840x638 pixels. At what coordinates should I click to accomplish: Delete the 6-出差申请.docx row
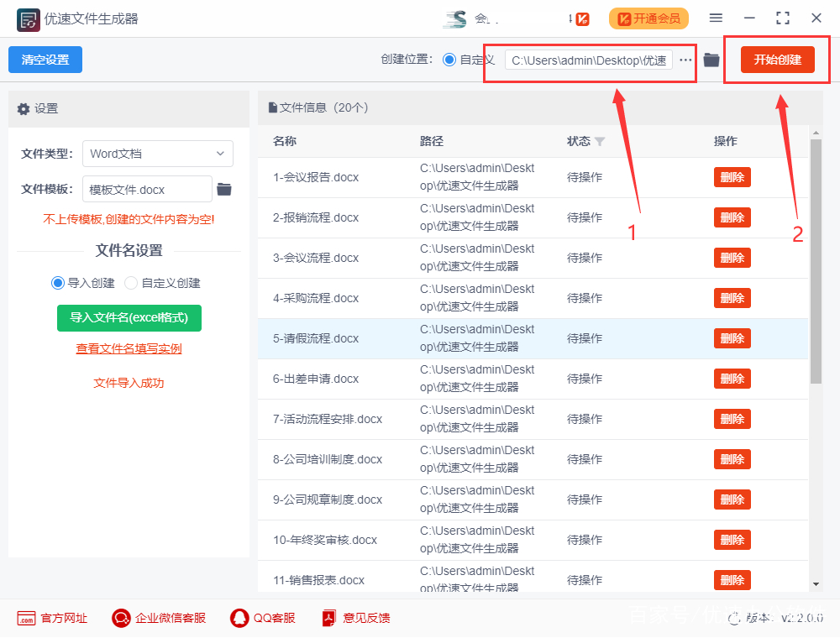(x=732, y=379)
